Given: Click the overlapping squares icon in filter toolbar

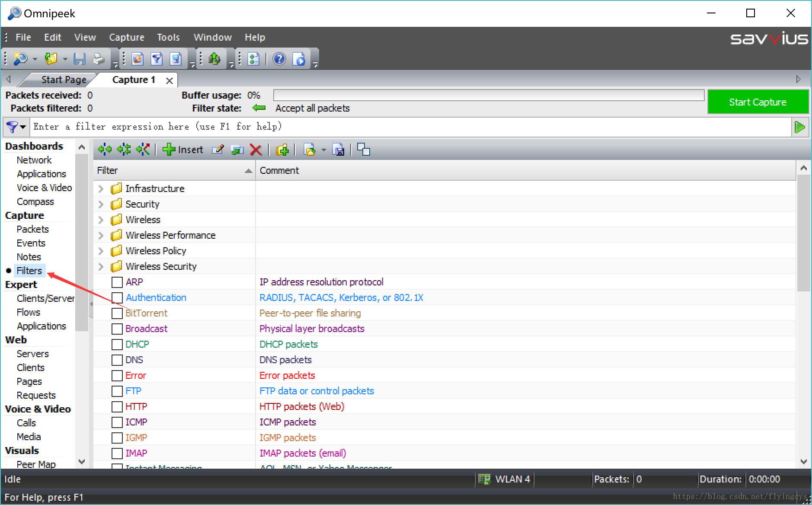Looking at the screenshot, I should 364,149.
